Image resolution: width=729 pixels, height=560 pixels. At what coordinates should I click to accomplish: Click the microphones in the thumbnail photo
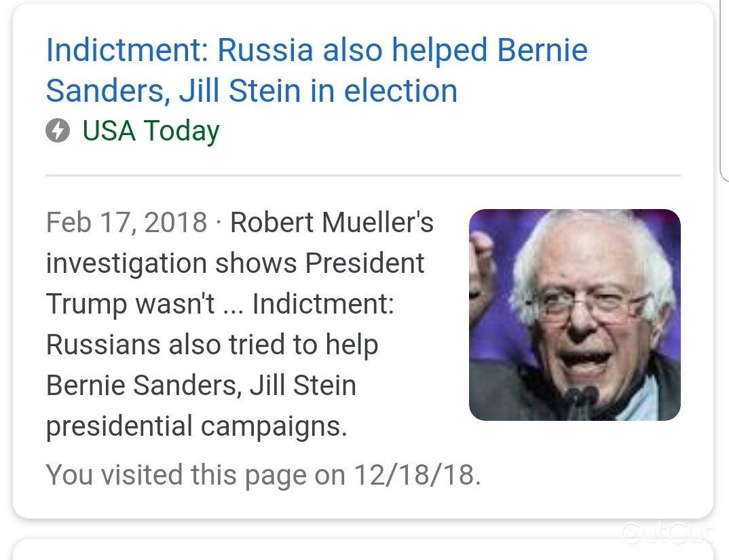click(x=582, y=401)
